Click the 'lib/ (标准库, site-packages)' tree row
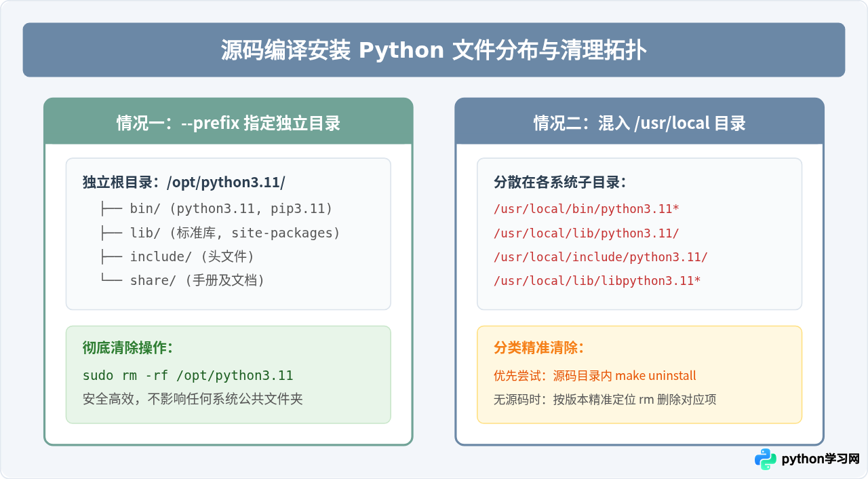 click(x=220, y=233)
